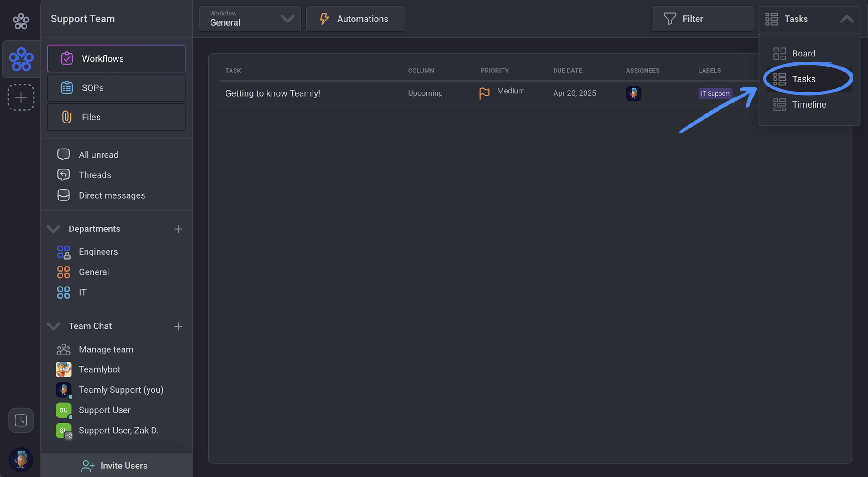Select the active blue workspace icon

(21, 59)
